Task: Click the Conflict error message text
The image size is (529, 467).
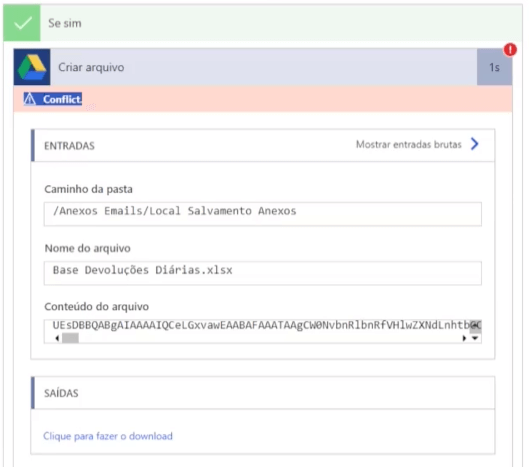Action: (62, 99)
